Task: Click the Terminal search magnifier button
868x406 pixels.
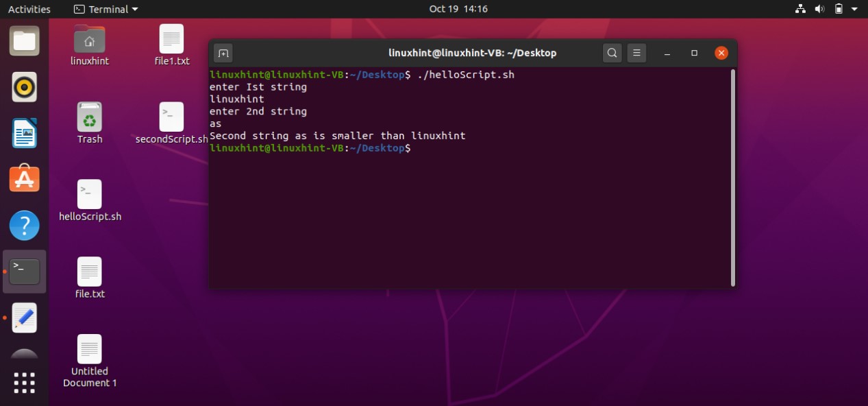Action: [x=612, y=53]
